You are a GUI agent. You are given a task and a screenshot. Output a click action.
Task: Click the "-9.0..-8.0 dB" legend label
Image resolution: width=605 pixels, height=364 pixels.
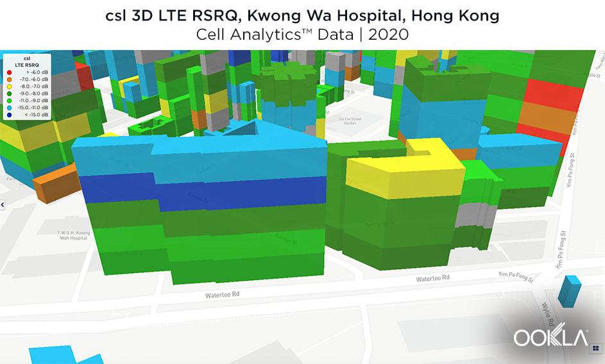point(34,94)
